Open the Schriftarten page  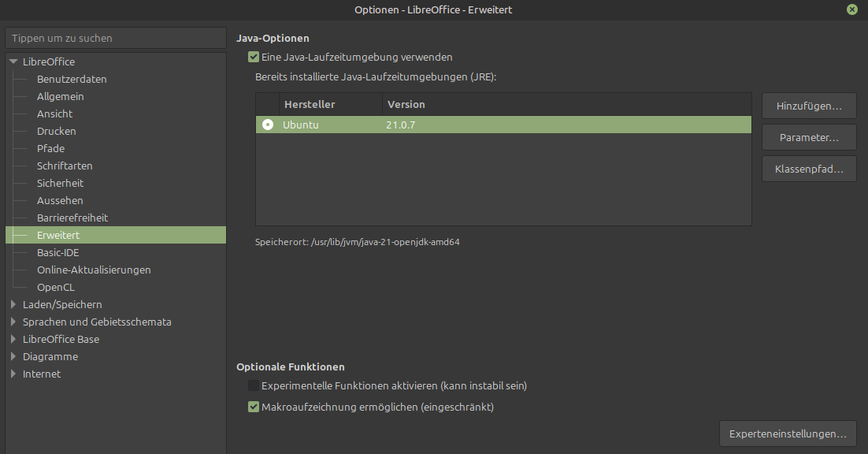(x=65, y=166)
